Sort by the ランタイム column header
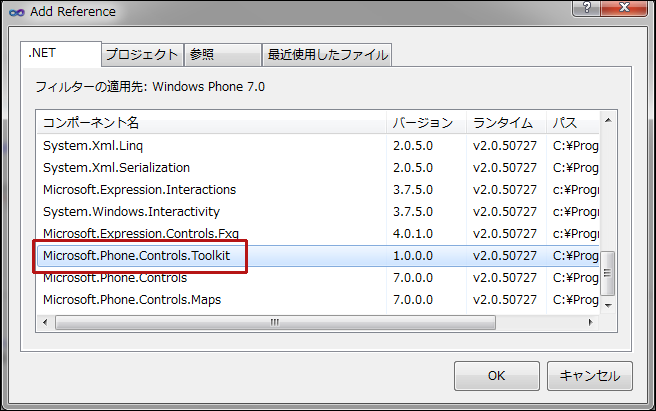 [x=506, y=123]
